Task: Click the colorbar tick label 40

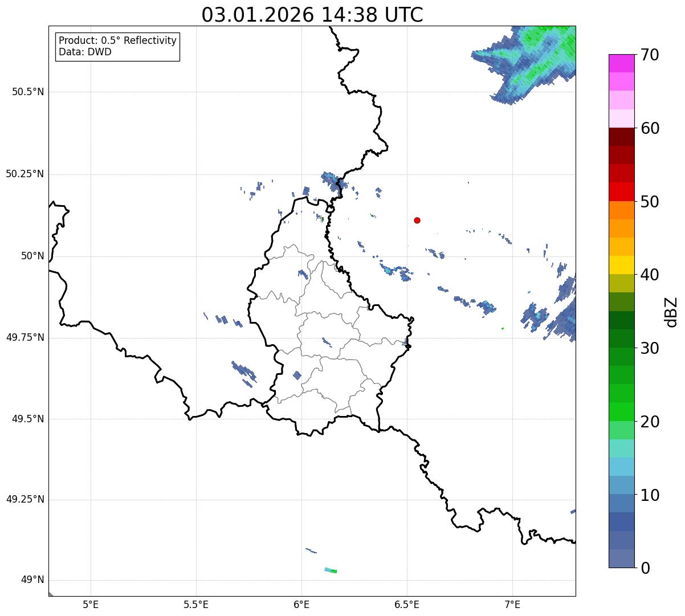Action: pyautogui.click(x=649, y=275)
